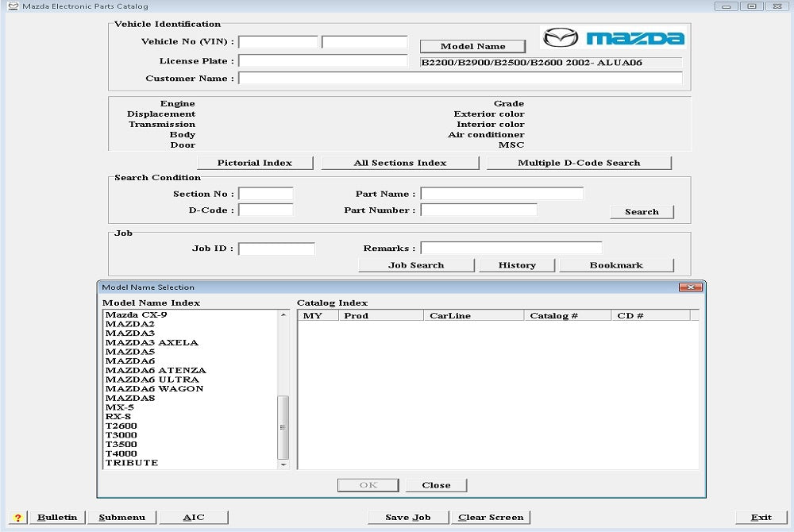Click the Part Name input field

[502, 194]
